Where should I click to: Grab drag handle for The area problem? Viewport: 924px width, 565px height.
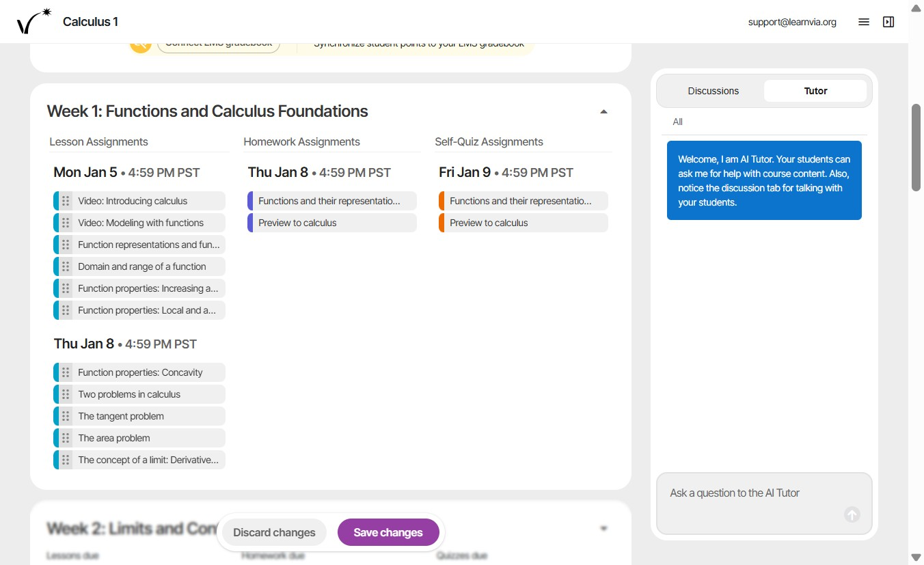tap(66, 438)
